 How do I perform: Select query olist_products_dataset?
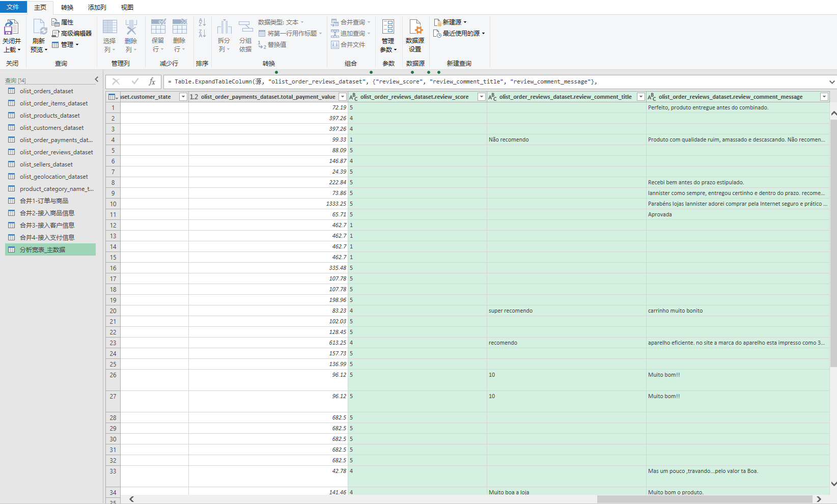[50, 116]
